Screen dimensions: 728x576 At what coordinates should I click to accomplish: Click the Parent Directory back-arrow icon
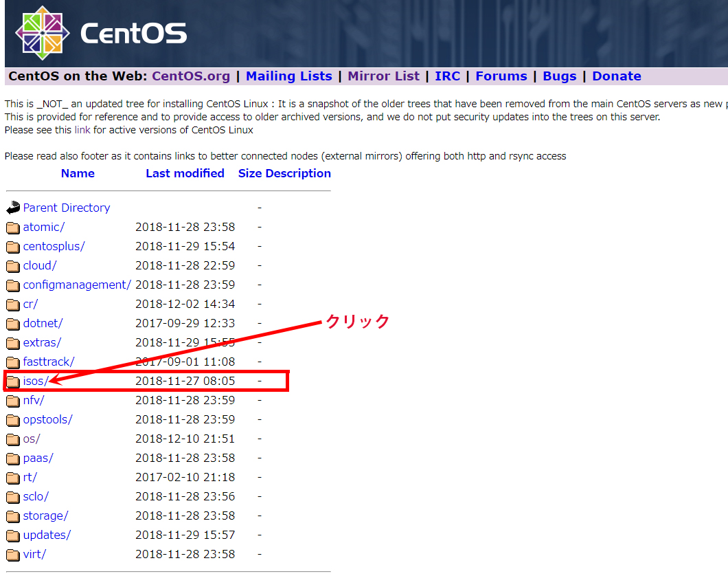(13, 208)
